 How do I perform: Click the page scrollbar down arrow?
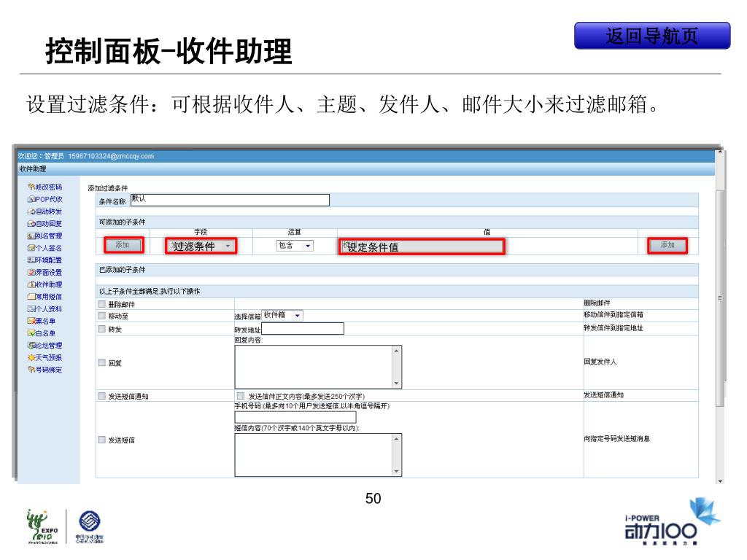720,481
